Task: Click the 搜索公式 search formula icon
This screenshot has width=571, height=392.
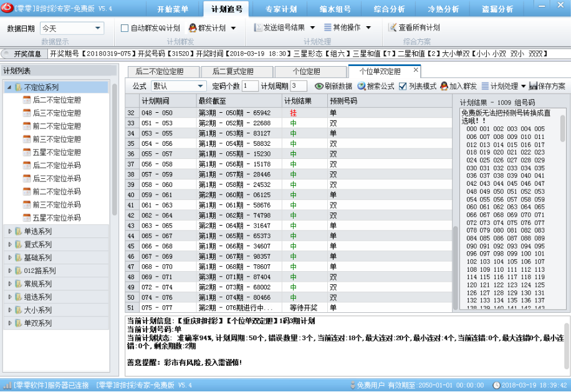Action: (361, 86)
